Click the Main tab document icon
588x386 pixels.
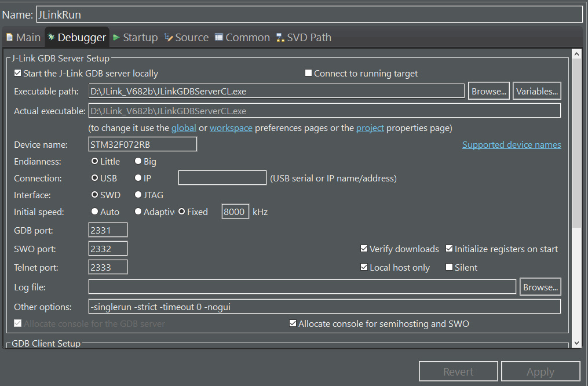tap(9, 37)
